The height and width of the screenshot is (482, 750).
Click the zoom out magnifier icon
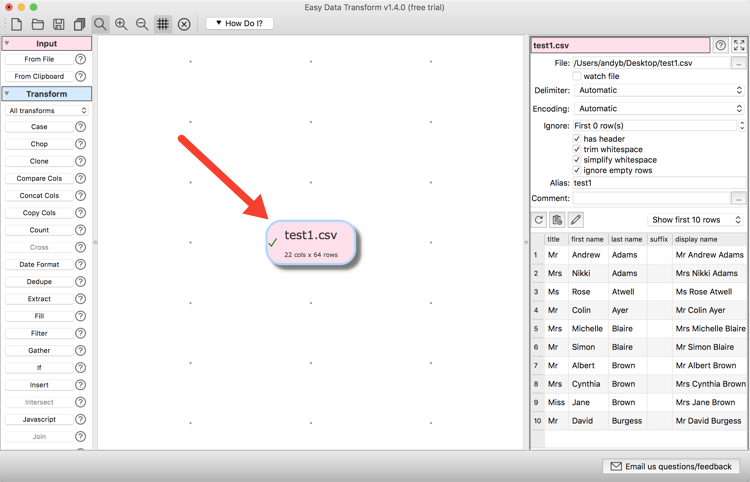coord(142,24)
